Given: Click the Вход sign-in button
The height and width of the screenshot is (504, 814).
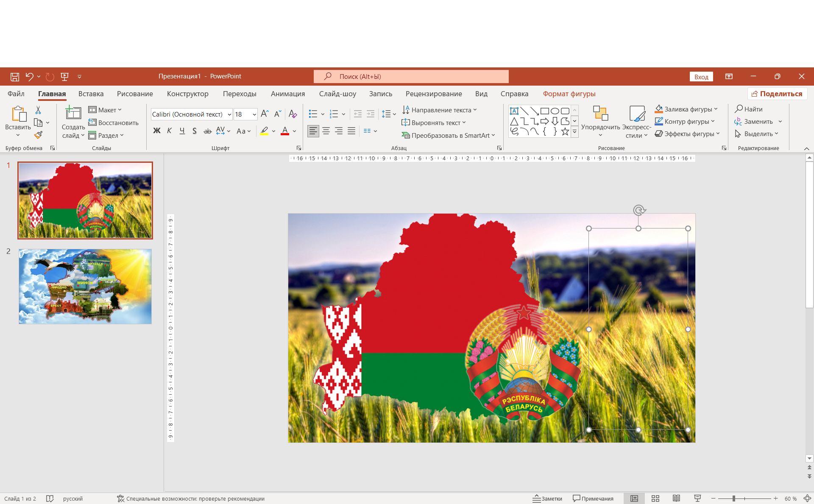Looking at the screenshot, I should click(x=701, y=77).
